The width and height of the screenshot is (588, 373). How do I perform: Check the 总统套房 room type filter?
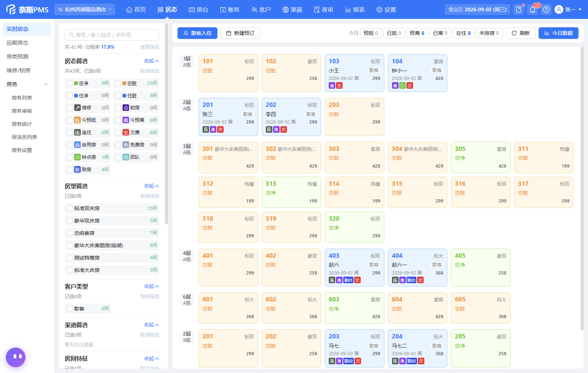click(70, 233)
